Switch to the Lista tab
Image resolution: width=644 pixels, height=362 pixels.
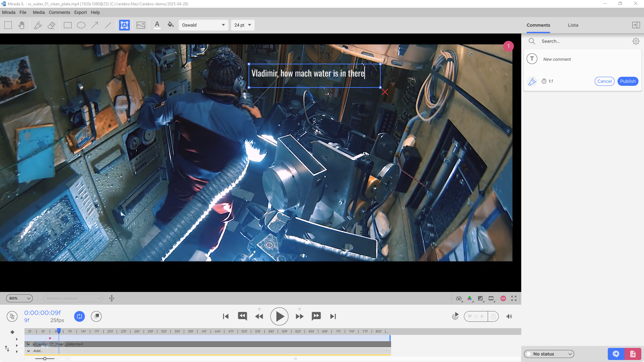click(x=573, y=25)
